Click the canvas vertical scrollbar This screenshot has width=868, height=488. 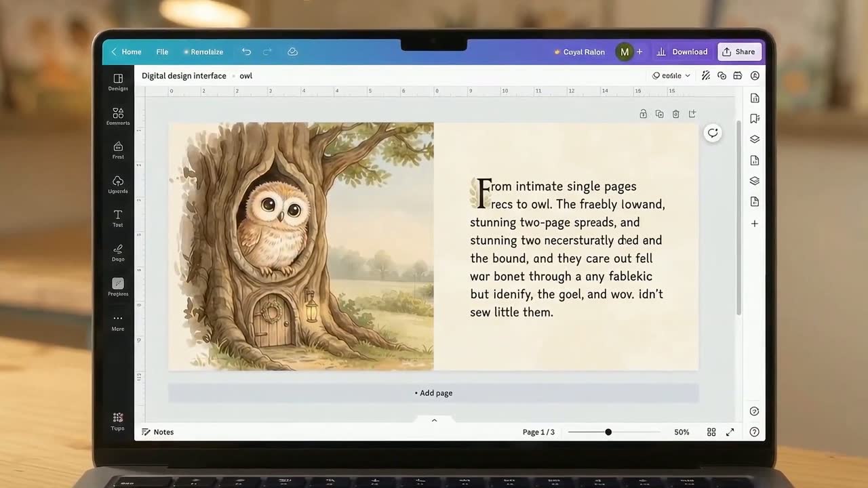click(x=738, y=217)
